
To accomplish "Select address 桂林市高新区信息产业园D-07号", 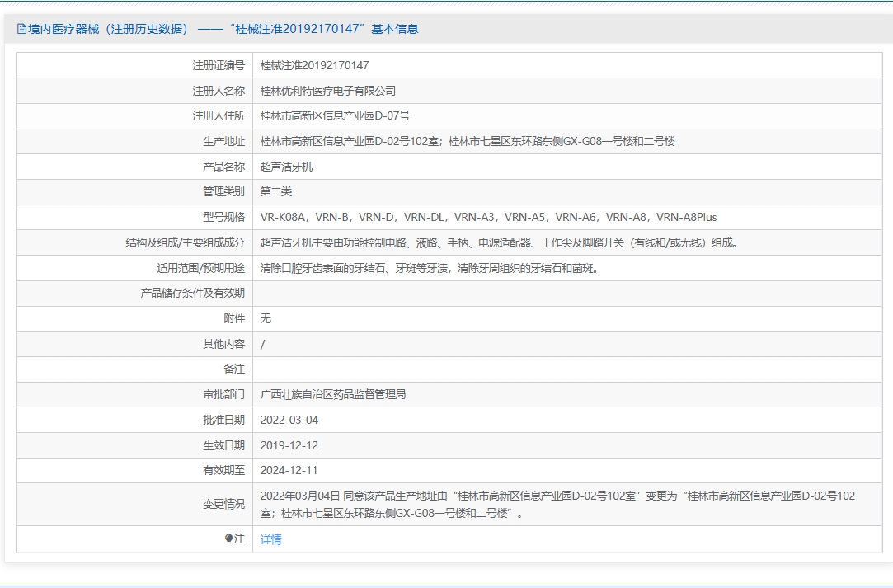I will (335, 115).
